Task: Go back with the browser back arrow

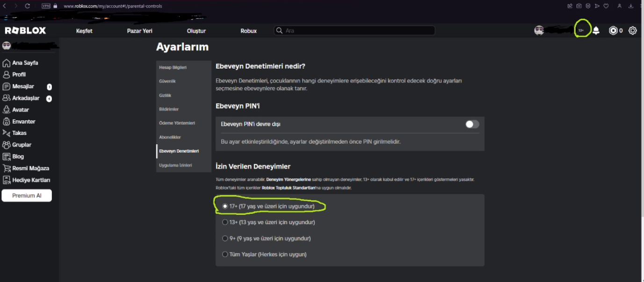Action: tap(5, 6)
